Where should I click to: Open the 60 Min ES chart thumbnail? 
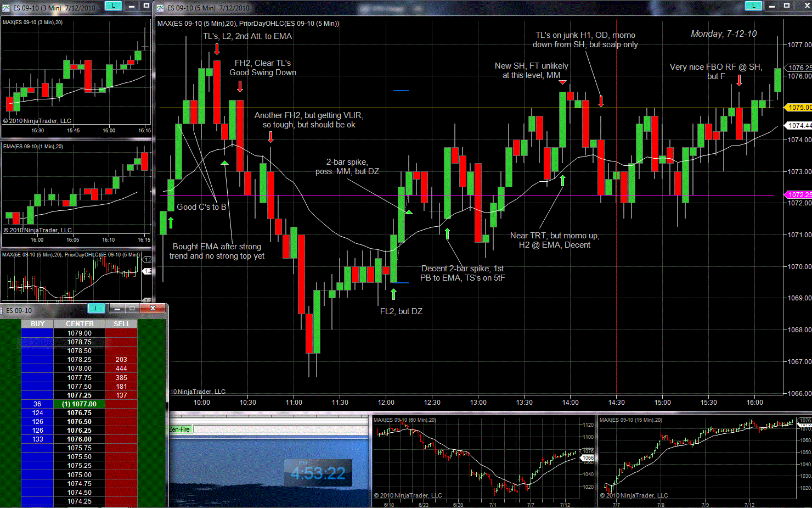pyautogui.click(x=476, y=460)
